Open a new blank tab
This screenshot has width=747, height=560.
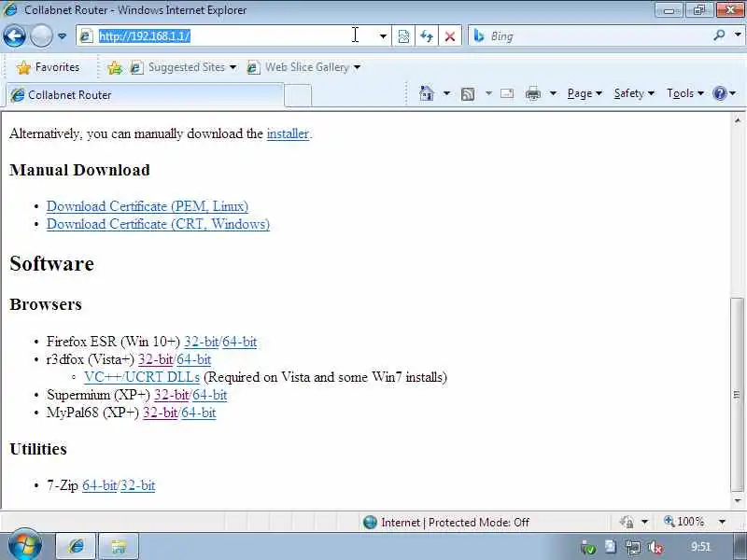(x=298, y=95)
